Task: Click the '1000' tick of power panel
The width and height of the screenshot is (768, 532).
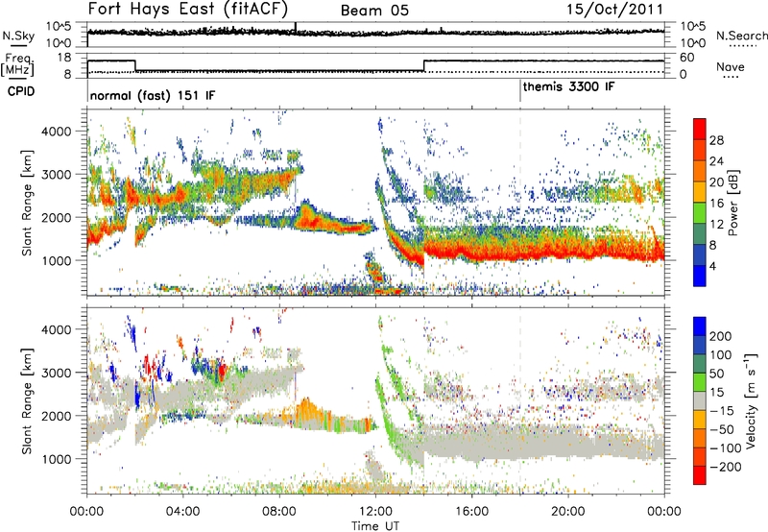Action: pos(56,260)
